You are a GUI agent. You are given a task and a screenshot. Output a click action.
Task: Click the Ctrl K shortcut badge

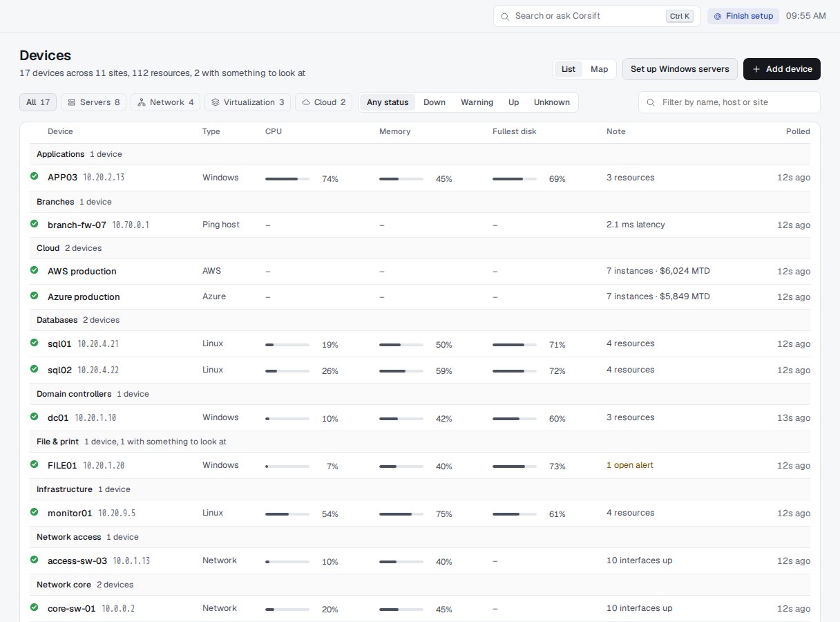coord(679,16)
